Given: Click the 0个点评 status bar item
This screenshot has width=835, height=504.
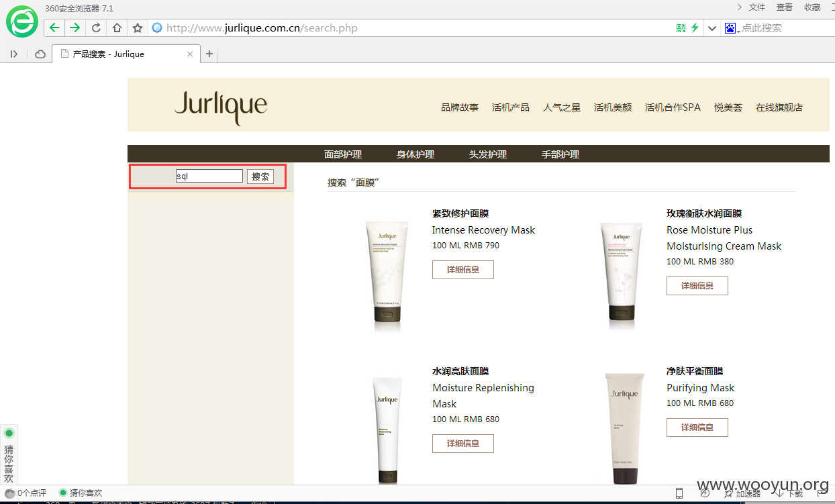Looking at the screenshot, I should [26, 493].
